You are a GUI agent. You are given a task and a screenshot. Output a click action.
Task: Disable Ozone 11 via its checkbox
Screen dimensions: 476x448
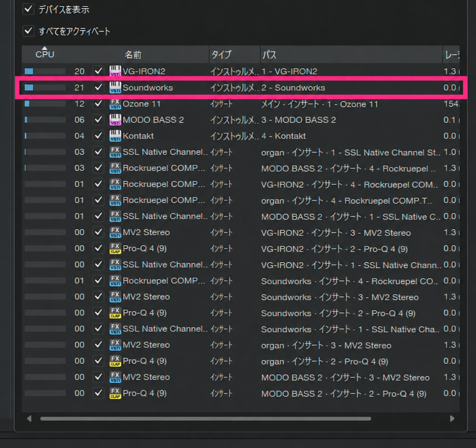(98, 104)
